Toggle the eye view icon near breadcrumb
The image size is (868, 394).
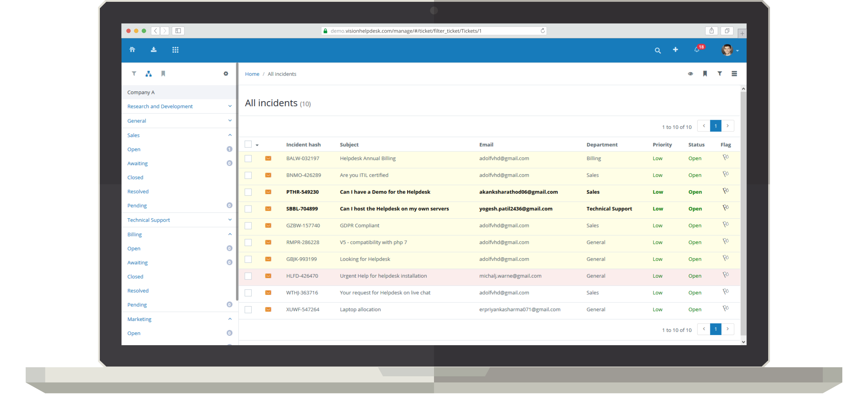pyautogui.click(x=690, y=74)
